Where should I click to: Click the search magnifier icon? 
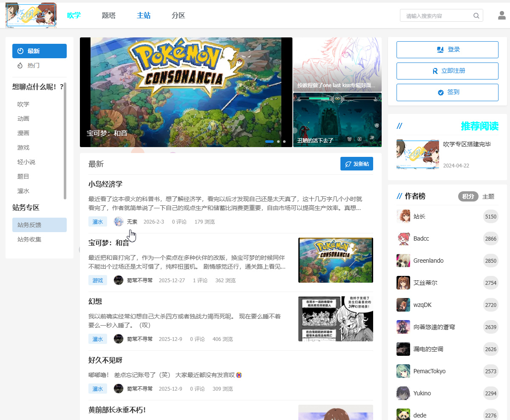pyautogui.click(x=476, y=15)
